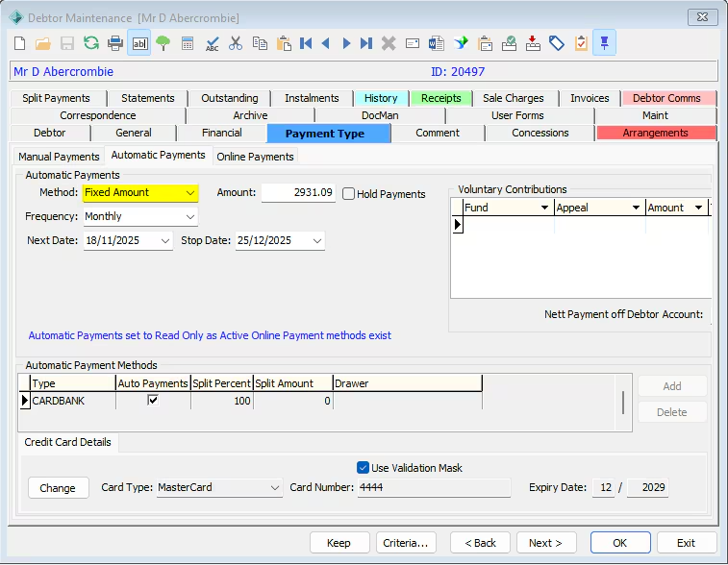The height and width of the screenshot is (565, 728).
Task: Click the expiry month field 12
Action: 604,487
